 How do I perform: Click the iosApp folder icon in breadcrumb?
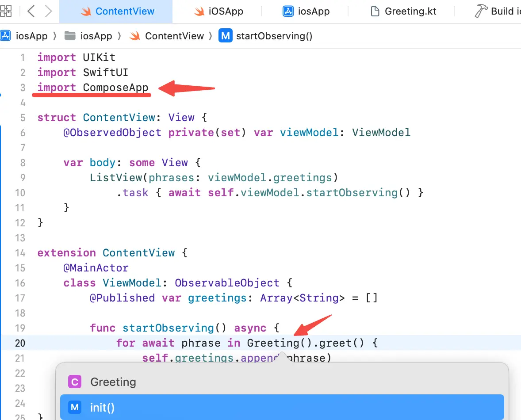[70, 36]
